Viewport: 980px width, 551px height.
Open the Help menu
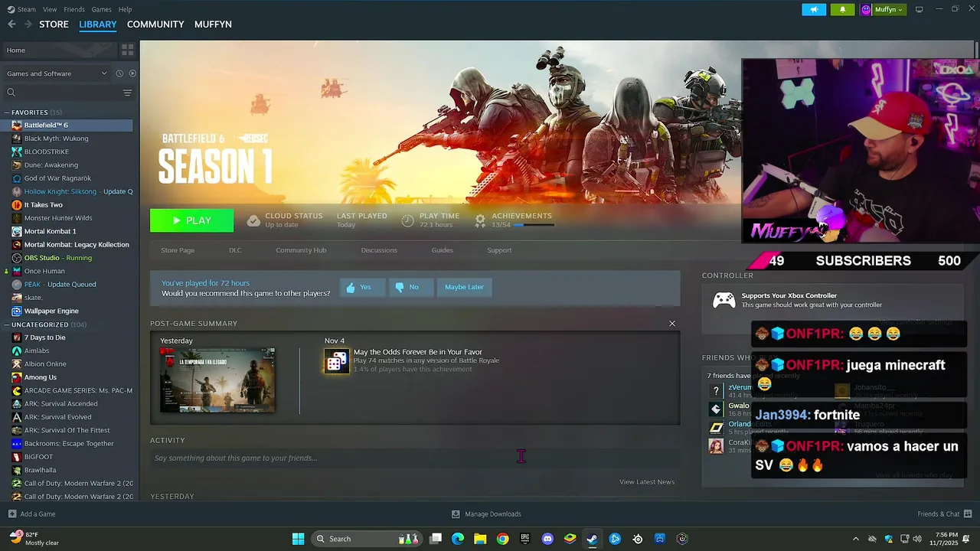[126, 9]
